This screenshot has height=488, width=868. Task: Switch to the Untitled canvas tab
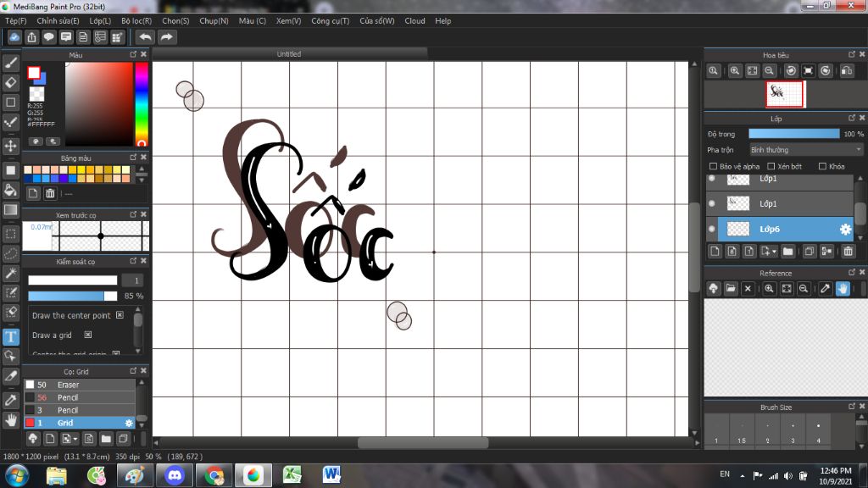point(290,54)
